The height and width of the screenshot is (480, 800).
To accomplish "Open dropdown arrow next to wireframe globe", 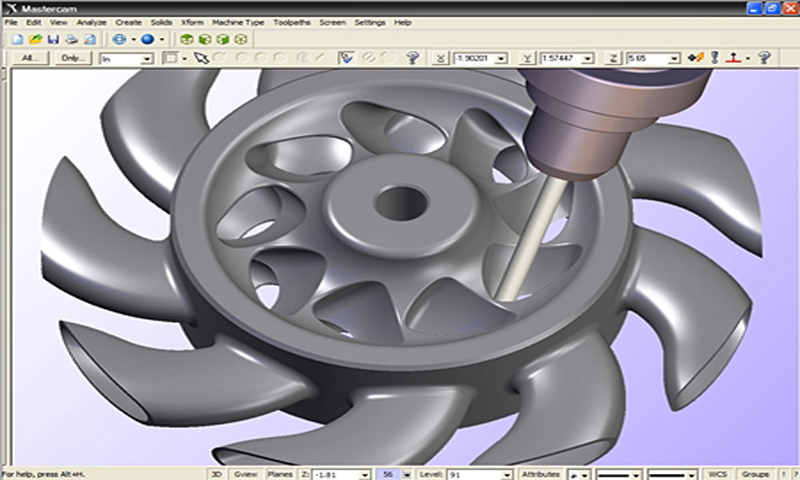I will pyautogui.click(x=133, y=39).
